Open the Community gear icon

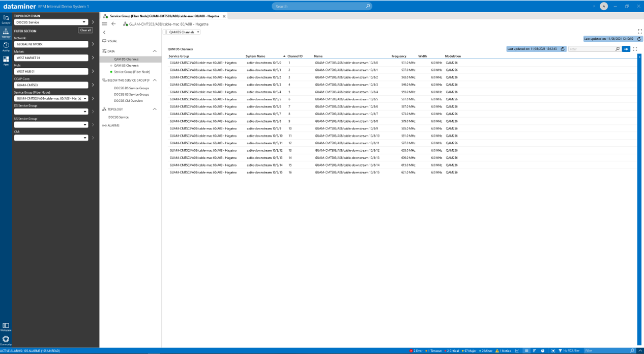coord(6,340)
